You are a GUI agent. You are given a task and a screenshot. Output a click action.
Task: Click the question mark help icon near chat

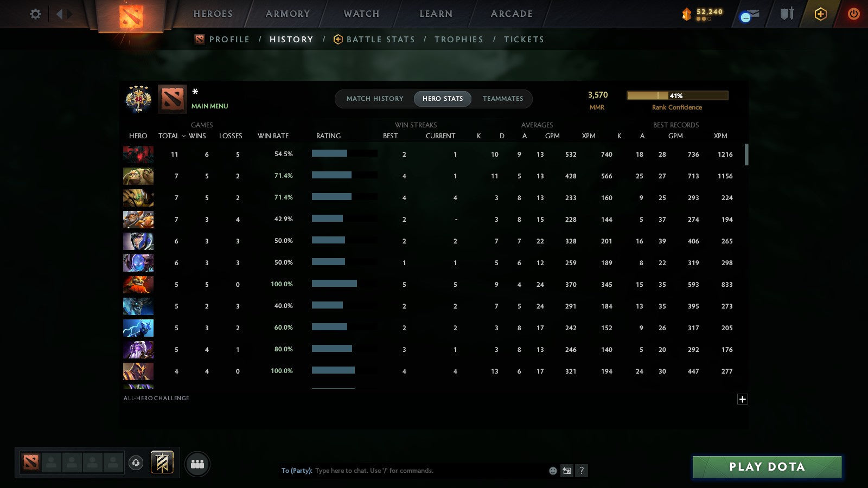click(581, 471)
